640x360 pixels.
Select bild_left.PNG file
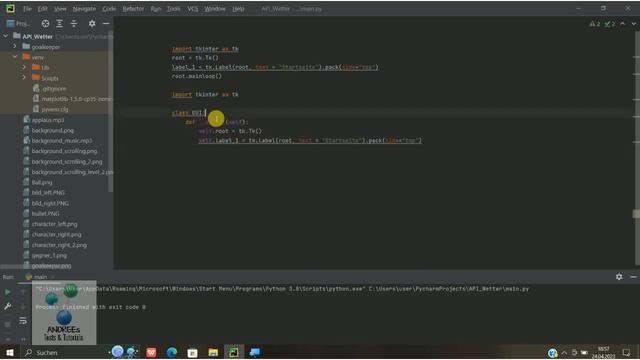click(x=44, y=193)
